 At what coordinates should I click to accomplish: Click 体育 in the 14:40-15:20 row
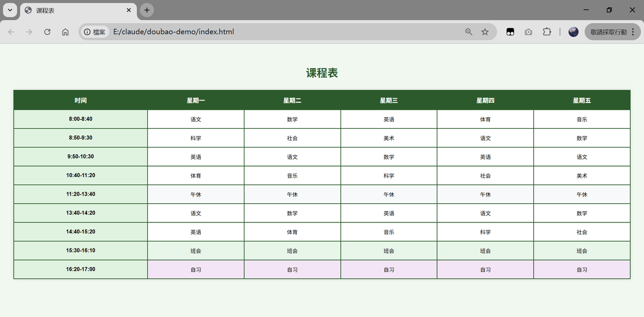coord(292,232)
